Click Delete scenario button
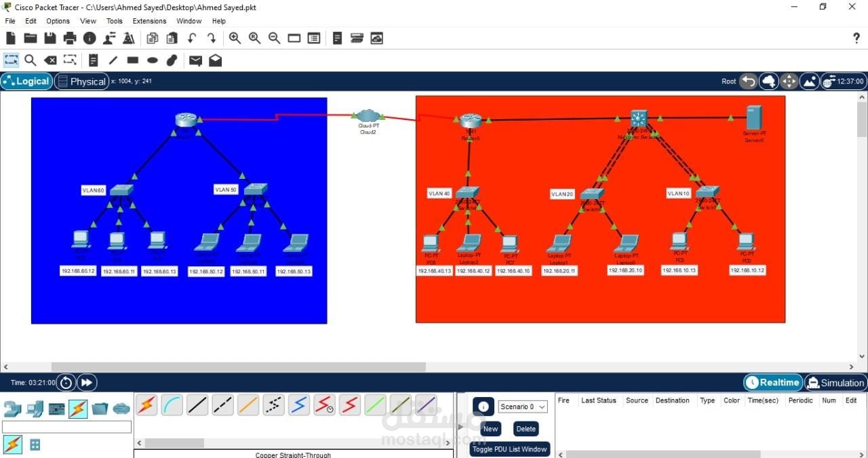The height and width of the screenshot is (458, 868). tap(526, 429)
